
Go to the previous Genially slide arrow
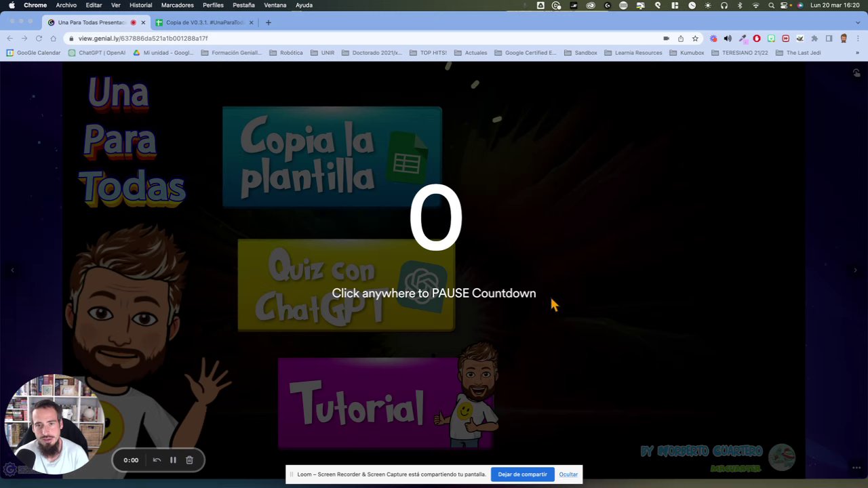[12, 270]
